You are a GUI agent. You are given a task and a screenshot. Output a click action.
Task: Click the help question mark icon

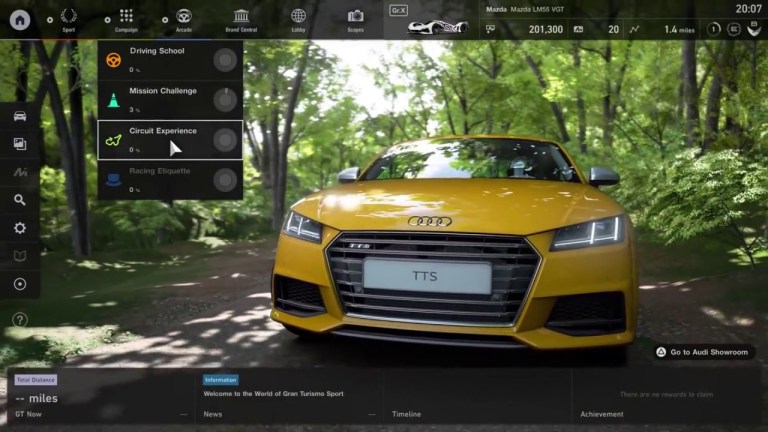pyautogui.click(x=20, y=320)
